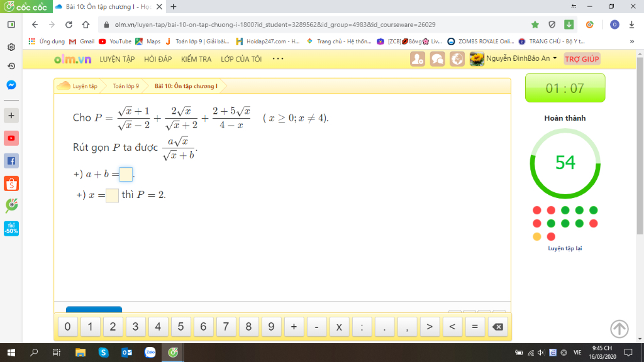The image size is (644, 362).
Task: Open the Gmail bookmark
Action: (82, 41)
